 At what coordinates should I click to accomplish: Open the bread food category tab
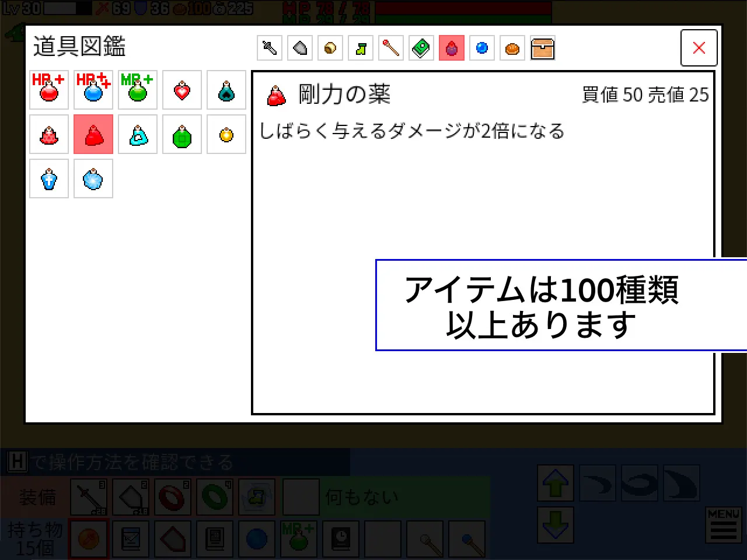pos(512,48)
